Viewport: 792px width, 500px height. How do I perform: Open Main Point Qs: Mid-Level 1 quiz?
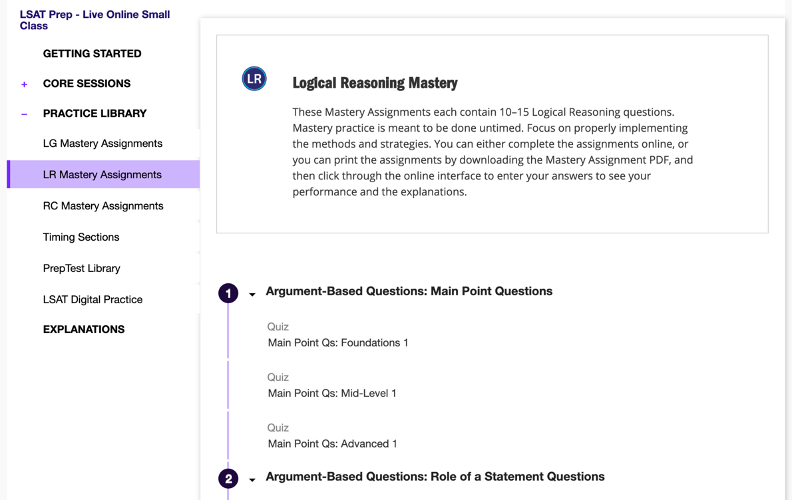(331, 393)
